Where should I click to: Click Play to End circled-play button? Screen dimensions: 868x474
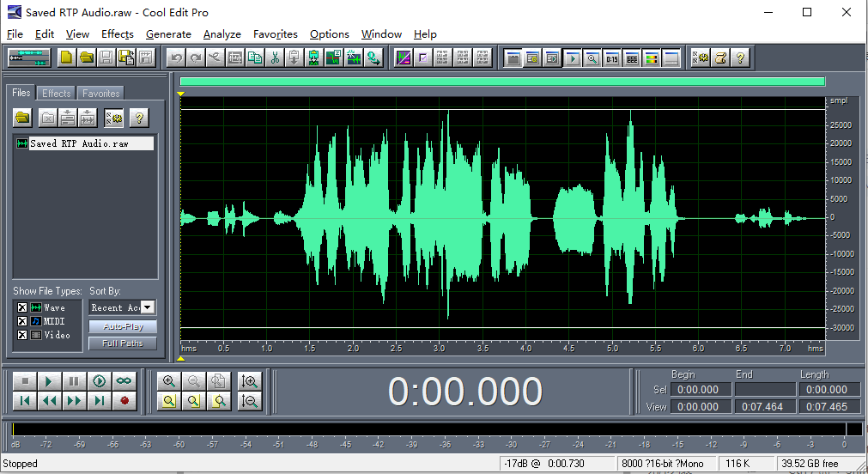pos(99,381)
